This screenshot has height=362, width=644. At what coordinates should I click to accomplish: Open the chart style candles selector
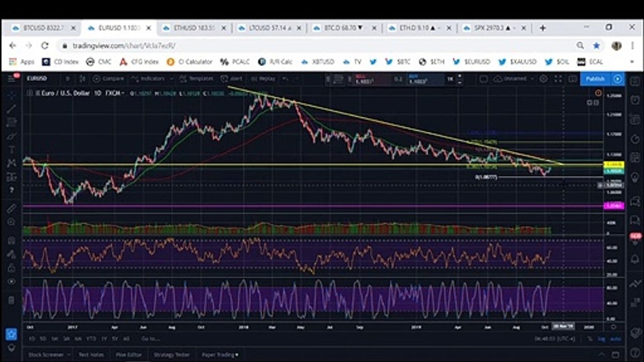pyautogui.click(x=83, y=79)
